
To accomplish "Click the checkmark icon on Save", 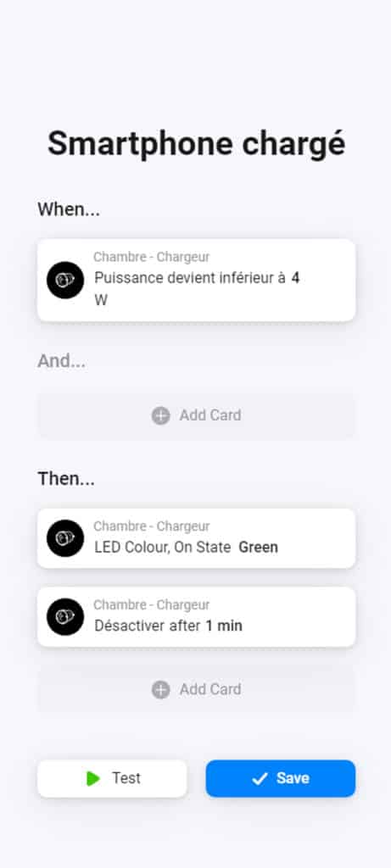I will pos(260,779).
